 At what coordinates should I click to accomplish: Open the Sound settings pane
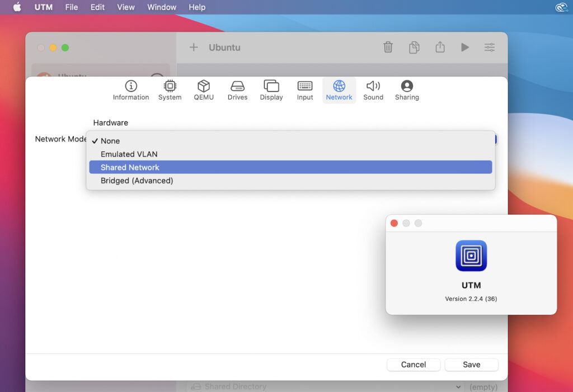coord(373,89)
